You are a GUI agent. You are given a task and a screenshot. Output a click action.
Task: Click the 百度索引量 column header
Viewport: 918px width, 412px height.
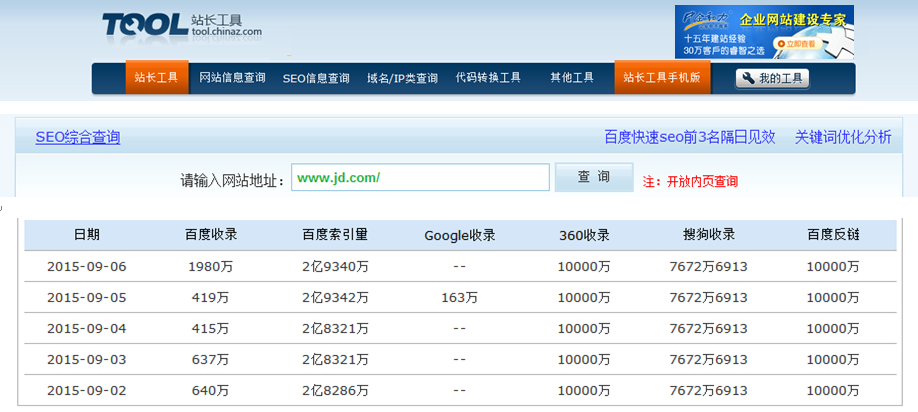pos(335,235)
